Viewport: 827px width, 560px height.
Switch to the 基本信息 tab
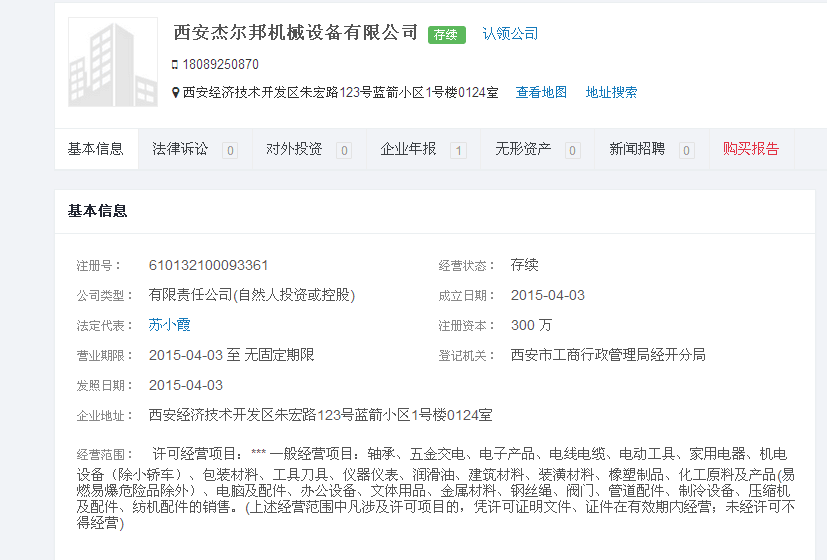tap(96, 149)
